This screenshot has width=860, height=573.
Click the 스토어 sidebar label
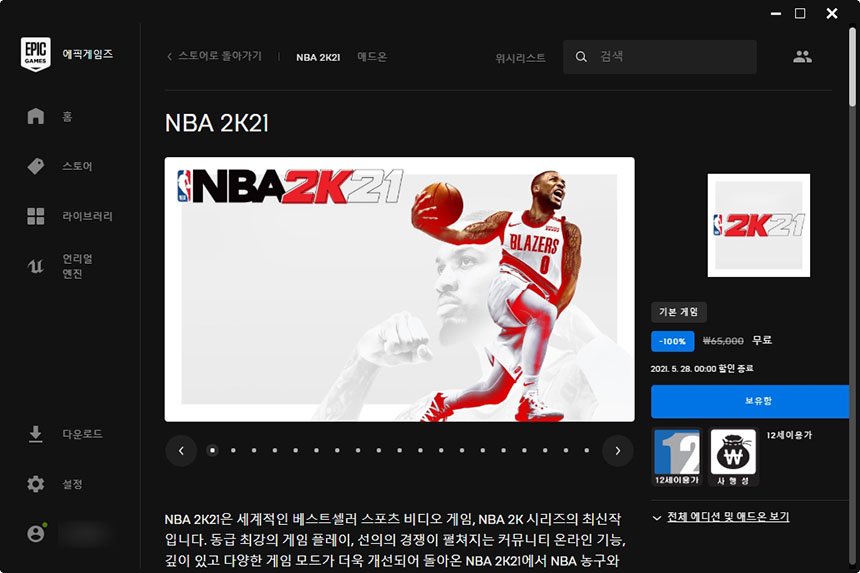click(77, 166)
